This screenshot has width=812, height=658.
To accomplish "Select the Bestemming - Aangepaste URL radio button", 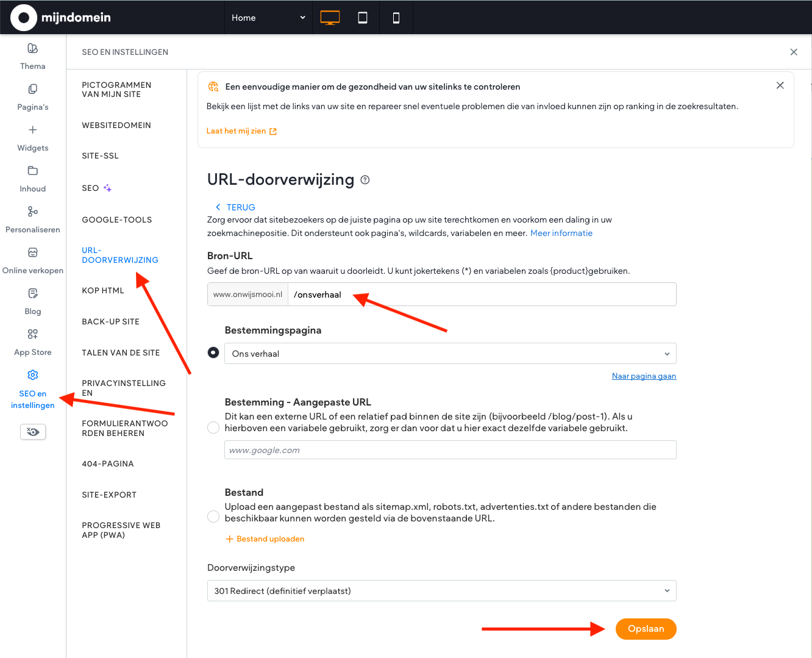I will point(213,427).
